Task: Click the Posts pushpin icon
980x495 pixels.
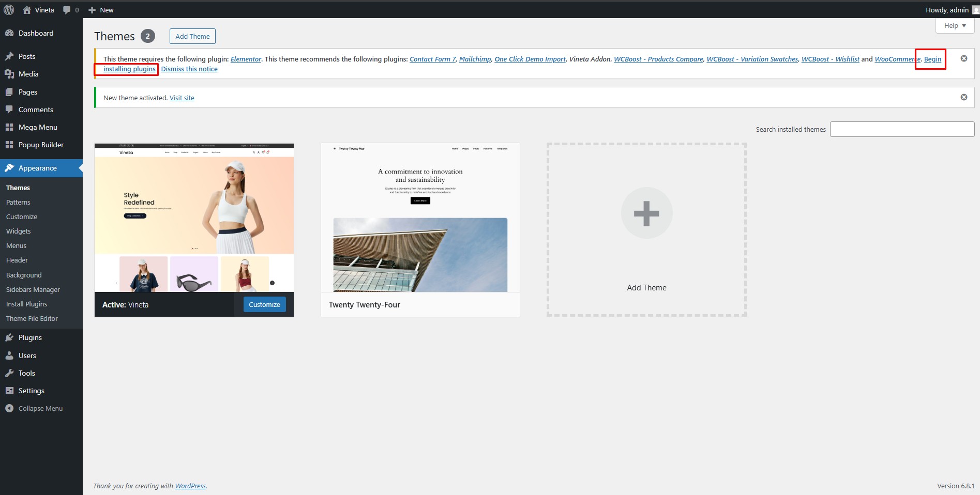Action: [9, 56]
